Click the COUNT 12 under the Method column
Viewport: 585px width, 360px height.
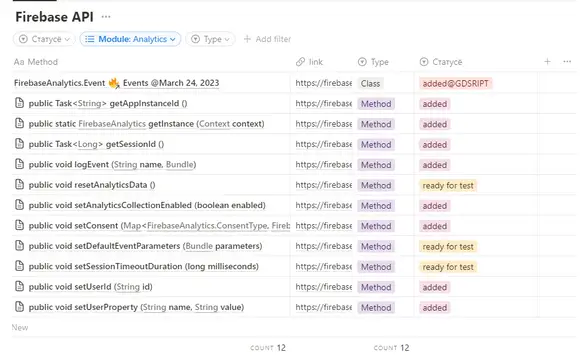coord(268,348)
